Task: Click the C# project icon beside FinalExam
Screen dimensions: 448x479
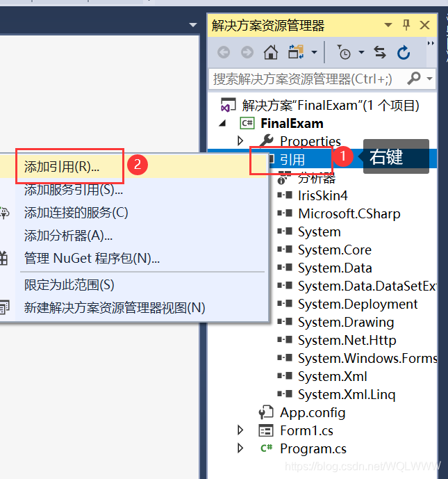Action: pos(247,123)
